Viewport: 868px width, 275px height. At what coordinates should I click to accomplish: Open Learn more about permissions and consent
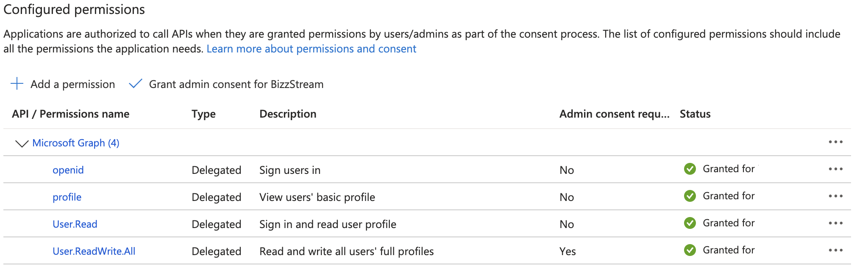pos(312,49)
